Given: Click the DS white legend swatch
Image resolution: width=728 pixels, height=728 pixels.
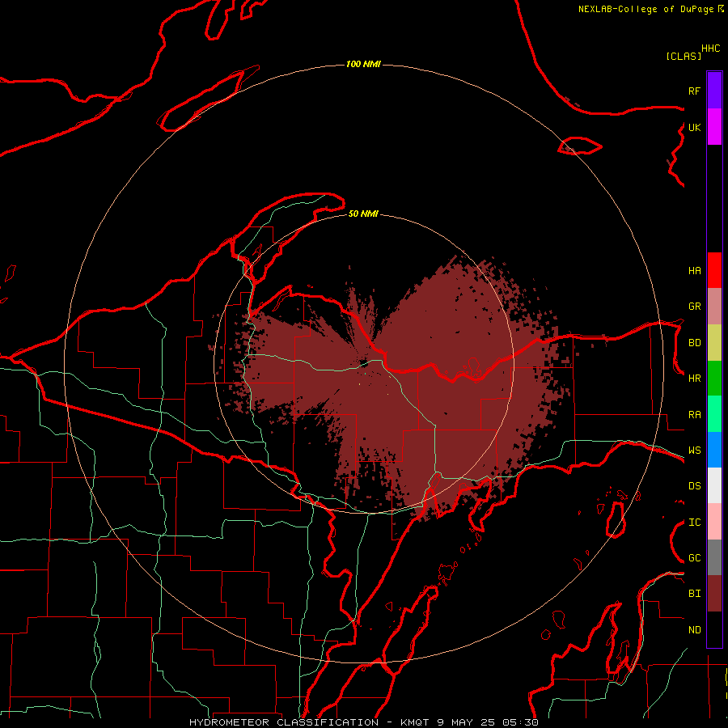Looking at the screenshot, I should [x=714, y=485].
